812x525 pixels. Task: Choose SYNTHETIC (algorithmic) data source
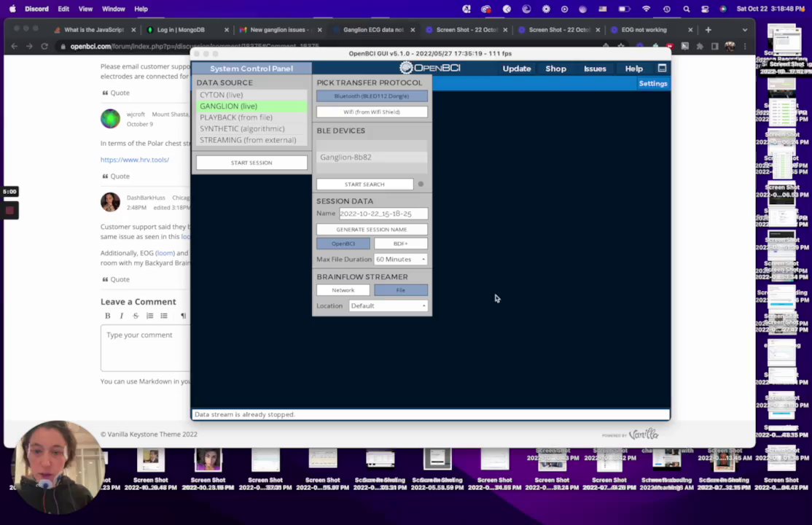tap(251, 128)
